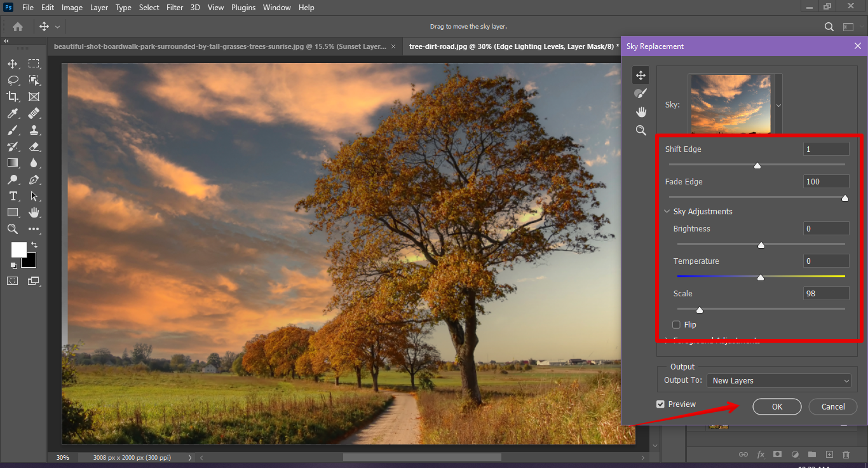Screen dimensions: 868x468
Task: Open the workspace switcher dropdown
Action: coord(848,27)
